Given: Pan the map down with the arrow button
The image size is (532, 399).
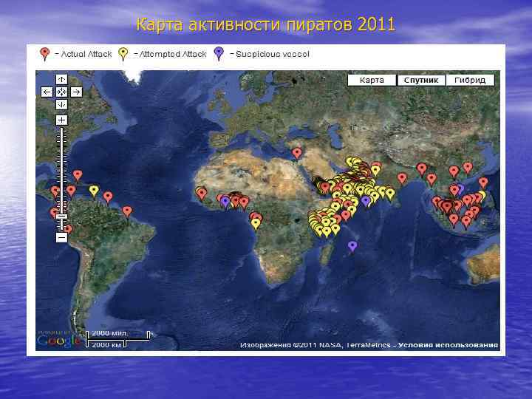Looking at the screenshot, I should click(x=61, y=104).
